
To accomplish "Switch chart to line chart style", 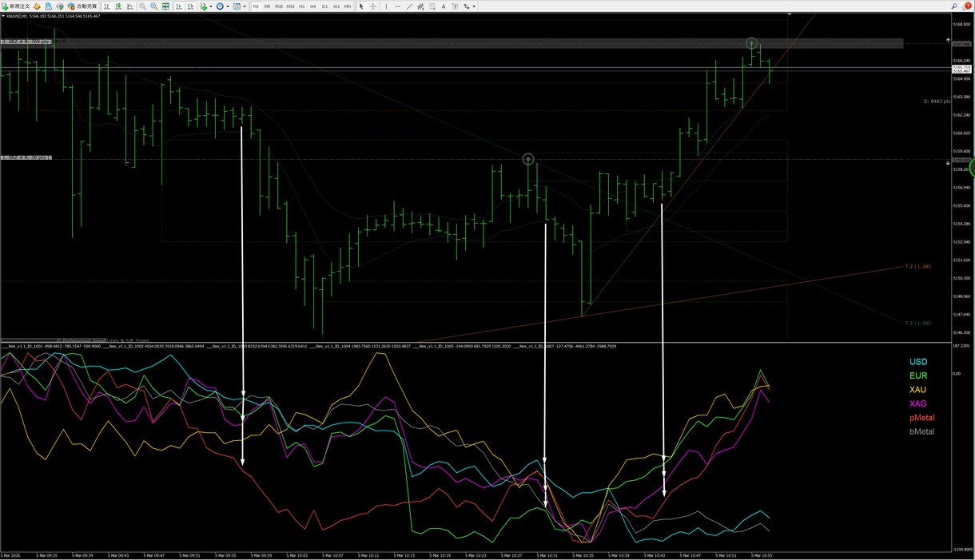I will click(x=129, y=6).
